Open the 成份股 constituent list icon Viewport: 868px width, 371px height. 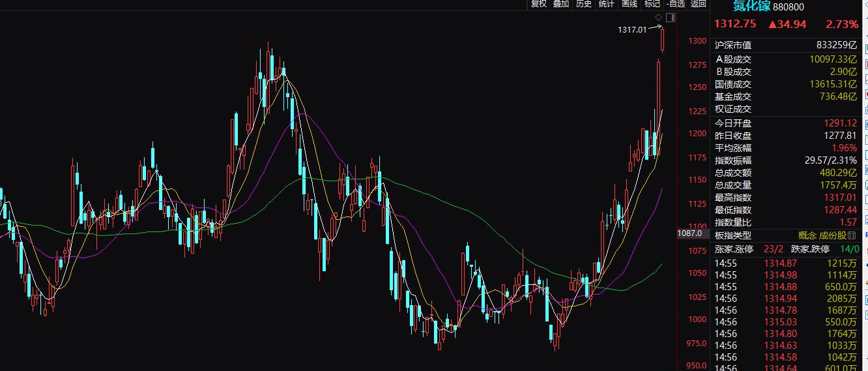pos(850,235)
